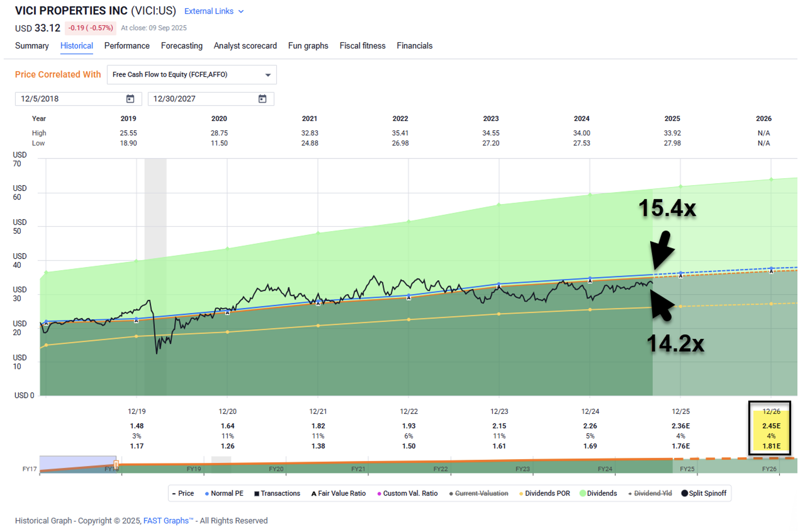Enable the Current Valuation legend item
The width and height of the screenshot is (812, 531).
479,494
